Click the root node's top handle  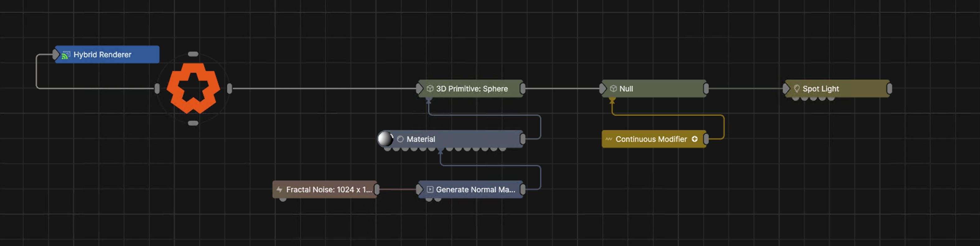coord(193,54)
